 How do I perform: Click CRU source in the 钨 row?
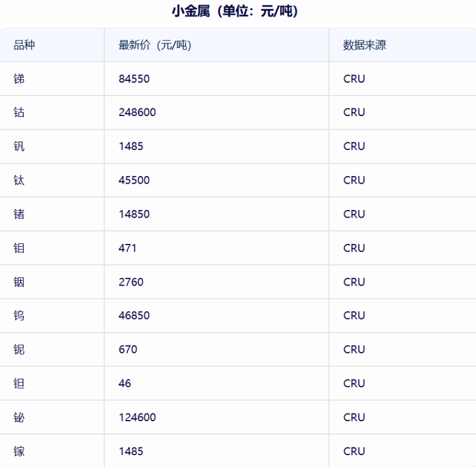tap(354, 315)
